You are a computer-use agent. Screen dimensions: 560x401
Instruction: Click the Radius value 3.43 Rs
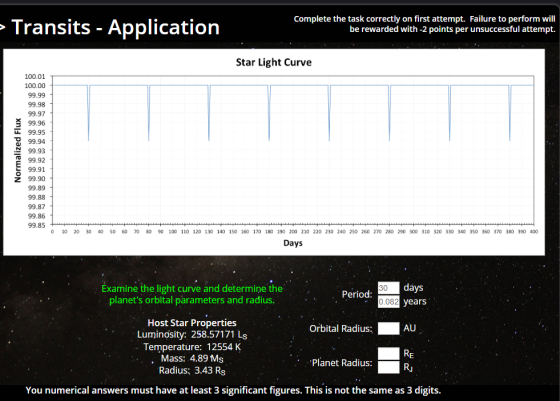pos(210,370)
